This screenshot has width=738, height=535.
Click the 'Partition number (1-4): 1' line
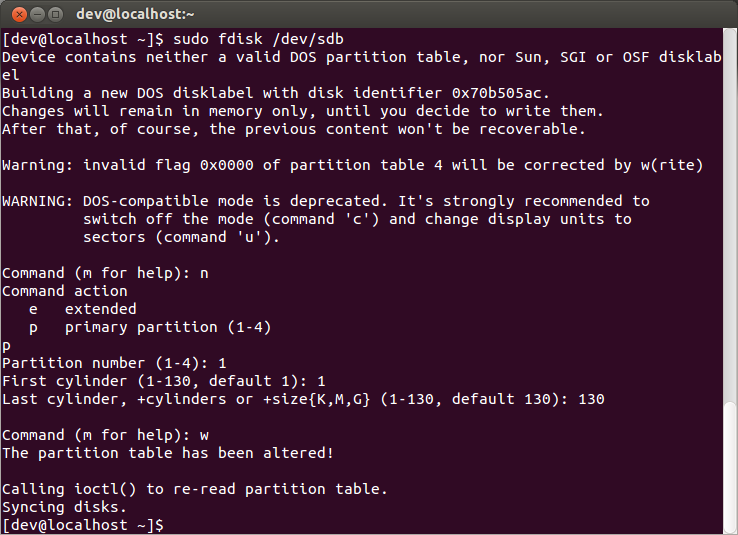pyautogui.click(x=114, y=363)
